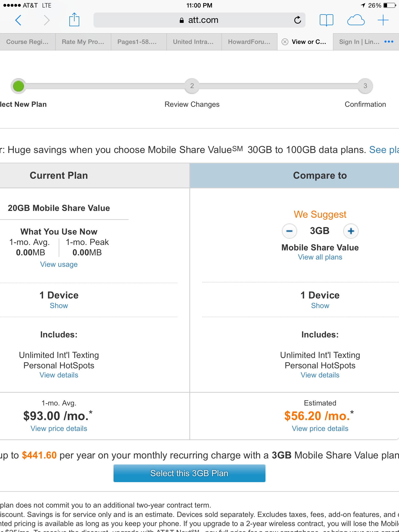View details of suggested plan includes
The image size is (399, 532).
point(320,375)
